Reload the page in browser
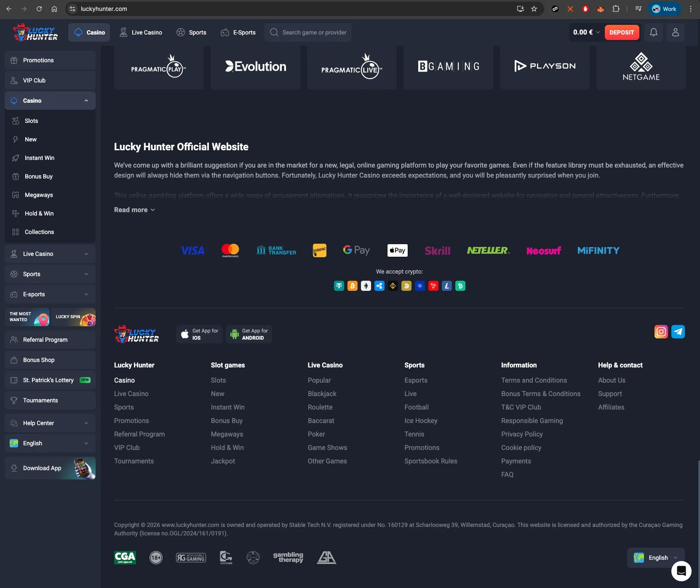This screenshot has width=700, height=588. coord(39,9)
